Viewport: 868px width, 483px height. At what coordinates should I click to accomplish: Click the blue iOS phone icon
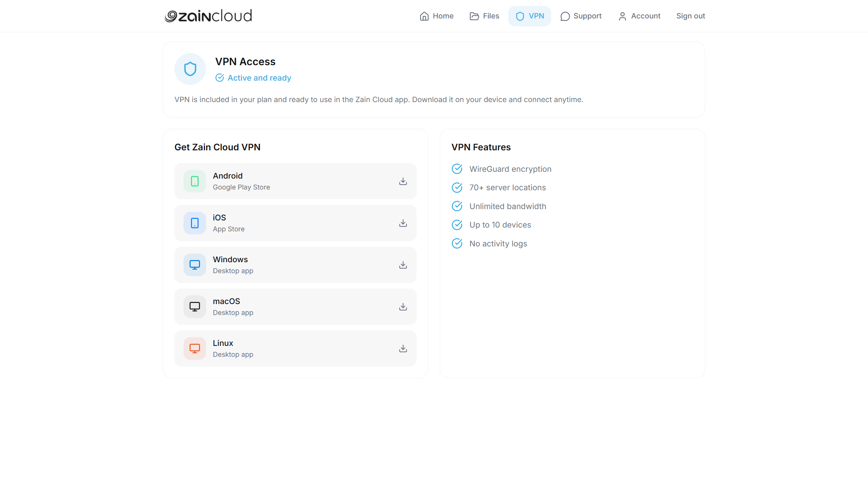[x=195, y=223]
